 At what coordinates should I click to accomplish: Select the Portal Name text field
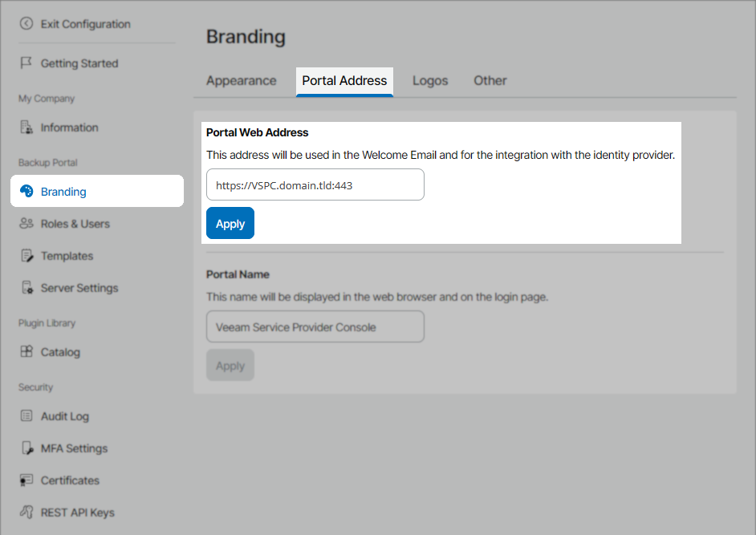tap(315, 326)
